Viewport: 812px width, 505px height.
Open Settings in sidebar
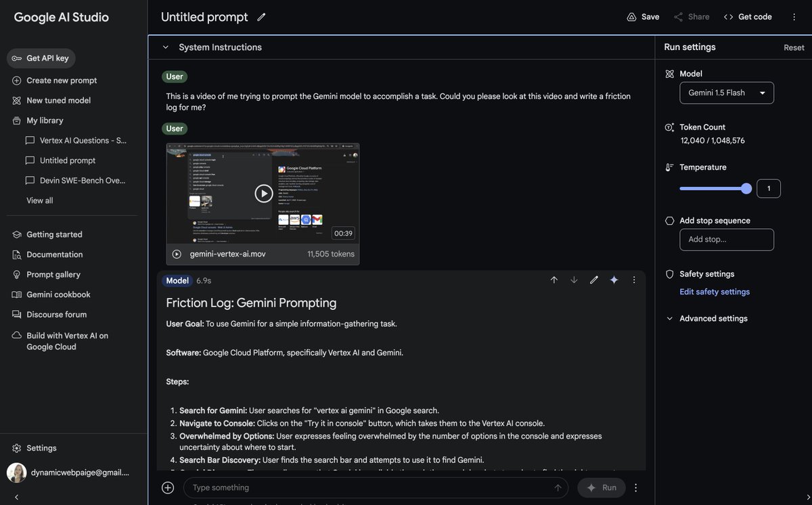[x=35, y=448]
